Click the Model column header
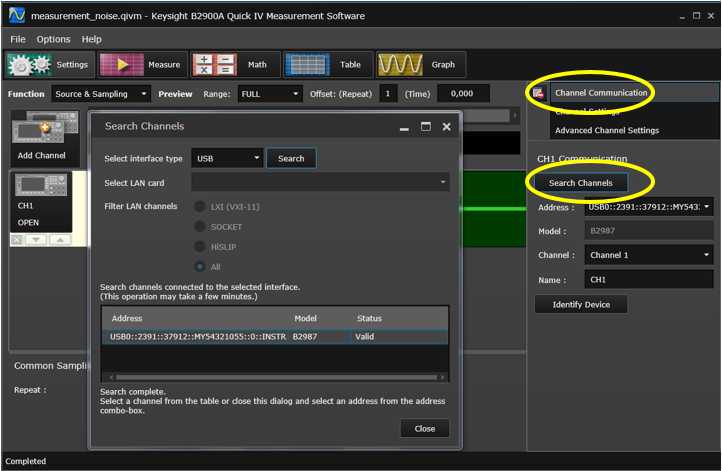This screenshot has height=471, width=722. point(305,319)
